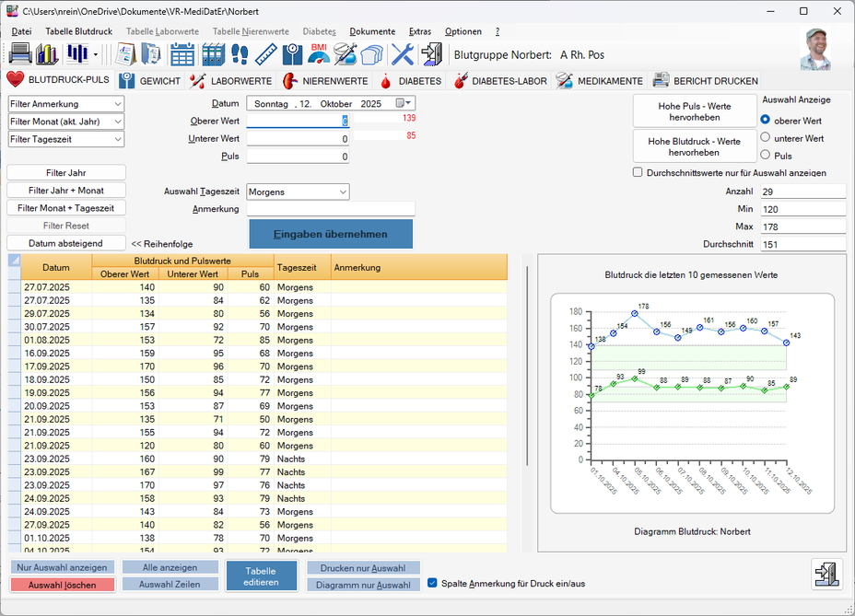Uncheck 'Spalte Anmerkung für Druck ein/aus'

[x=432, y=583]
